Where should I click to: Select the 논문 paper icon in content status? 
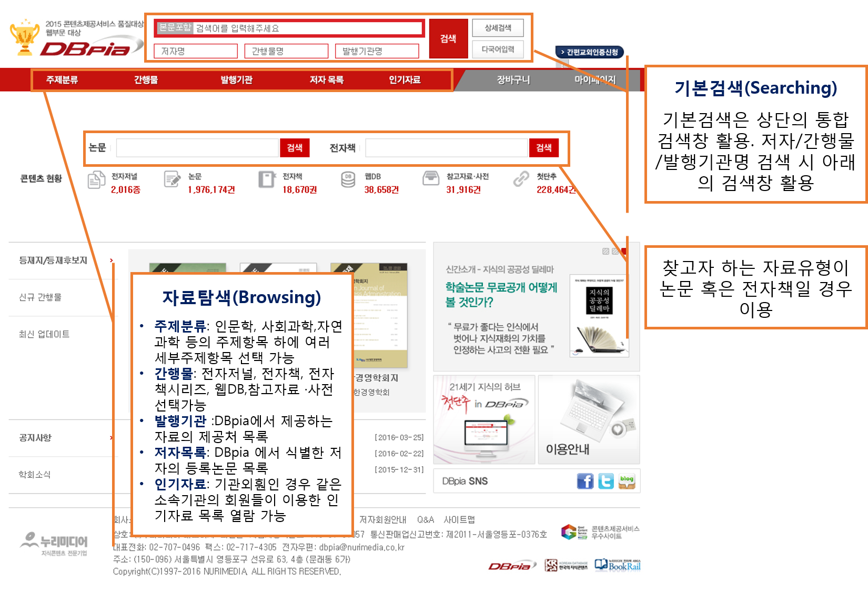tap(173, 179)
